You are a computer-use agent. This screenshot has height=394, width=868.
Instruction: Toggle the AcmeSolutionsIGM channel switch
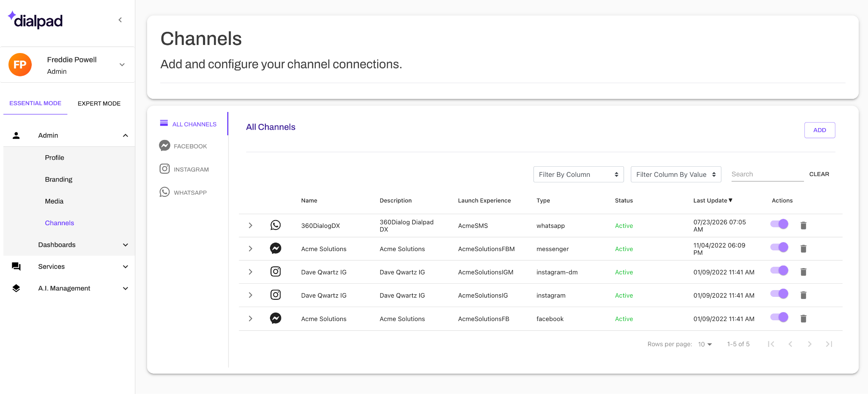pyautogui.click(x=779, y=271)
